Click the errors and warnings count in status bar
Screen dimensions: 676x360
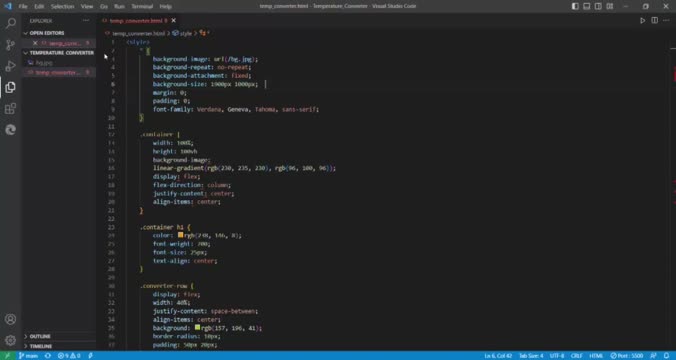[x=69, y=356]
